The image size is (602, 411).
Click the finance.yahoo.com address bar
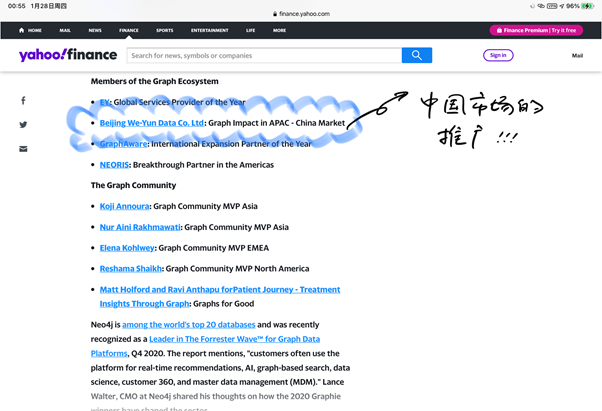[301, 14]
